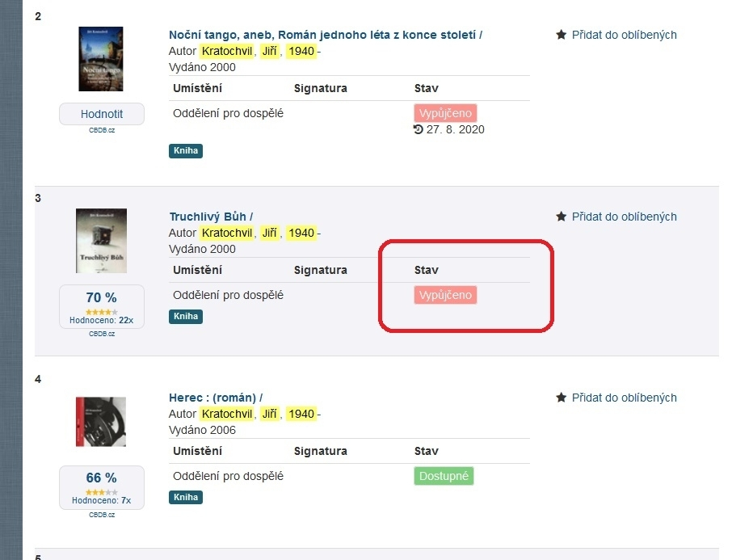753x560 pixels.
Task: Click the Vypůjčeno badge for Truchlivý Bůh
Action: pyautogui.click(x=445, y=295)
